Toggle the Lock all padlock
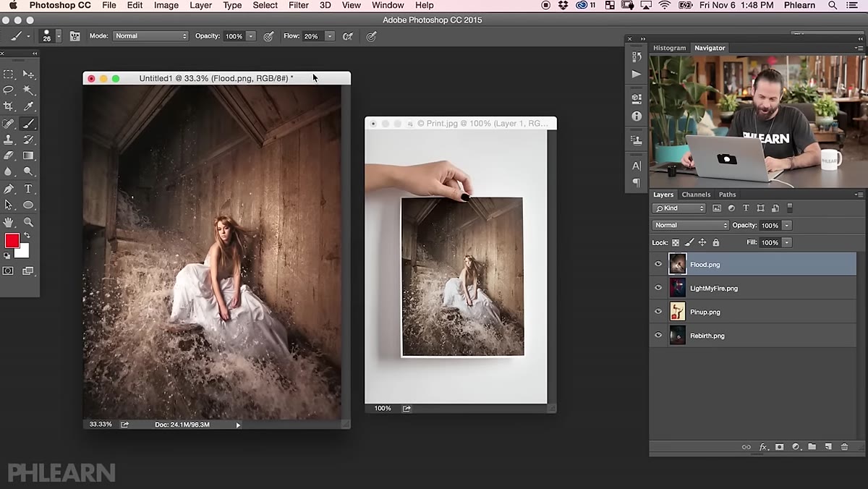 716,243
